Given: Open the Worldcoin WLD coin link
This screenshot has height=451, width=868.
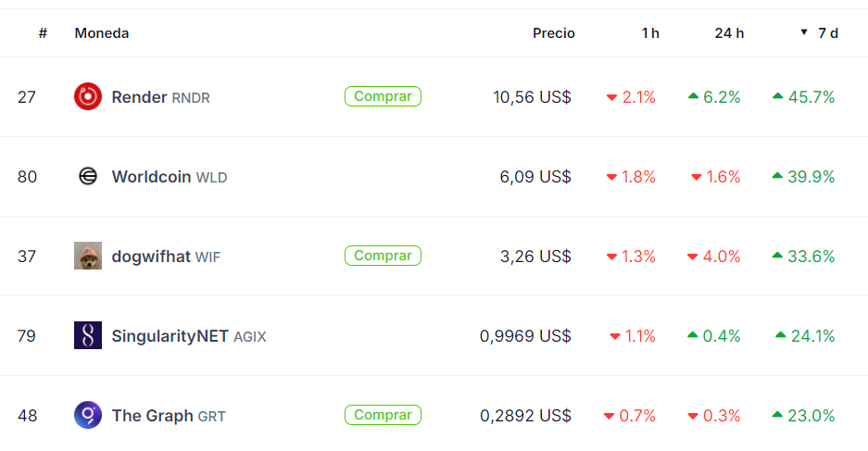Looking at the screenshot, I should 170,177.
